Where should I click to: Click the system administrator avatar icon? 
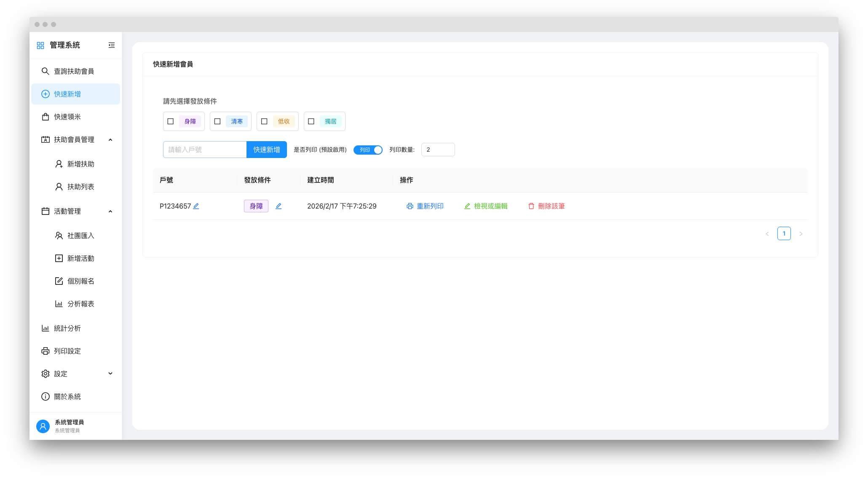(43, 426)
